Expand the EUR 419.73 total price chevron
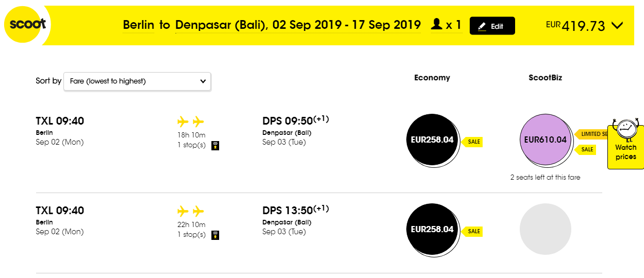Viewport: 644px width, 278px height. [617, 25]
